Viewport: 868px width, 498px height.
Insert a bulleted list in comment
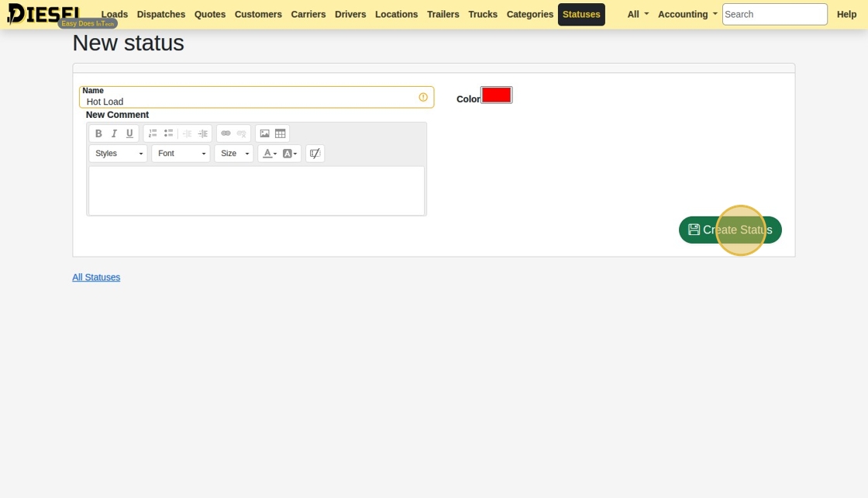[168, 133]
